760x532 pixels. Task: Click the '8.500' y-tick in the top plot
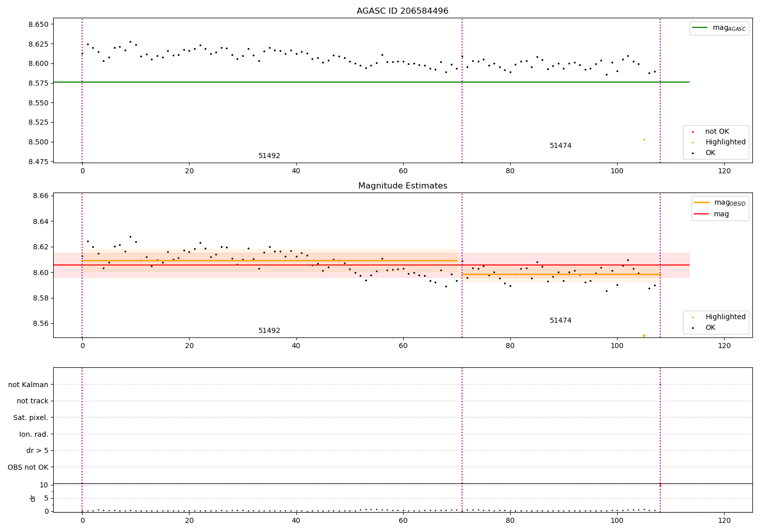37,142
